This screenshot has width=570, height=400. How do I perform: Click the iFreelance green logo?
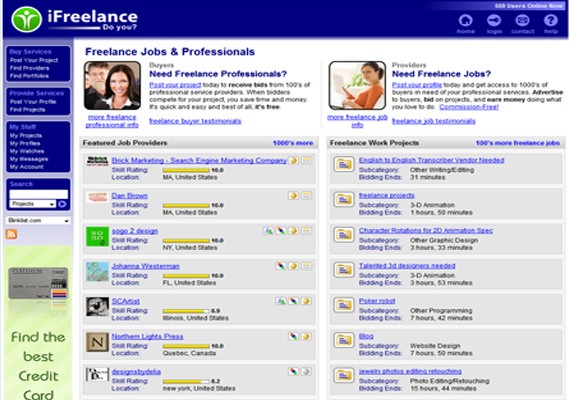coord(26,19)
